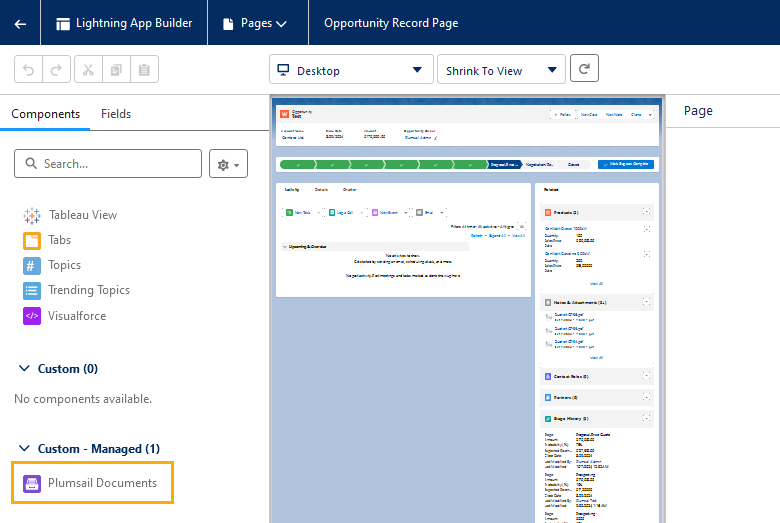Click the Cut scissors icon
This screenshot has height=523, width=780.
88,69
